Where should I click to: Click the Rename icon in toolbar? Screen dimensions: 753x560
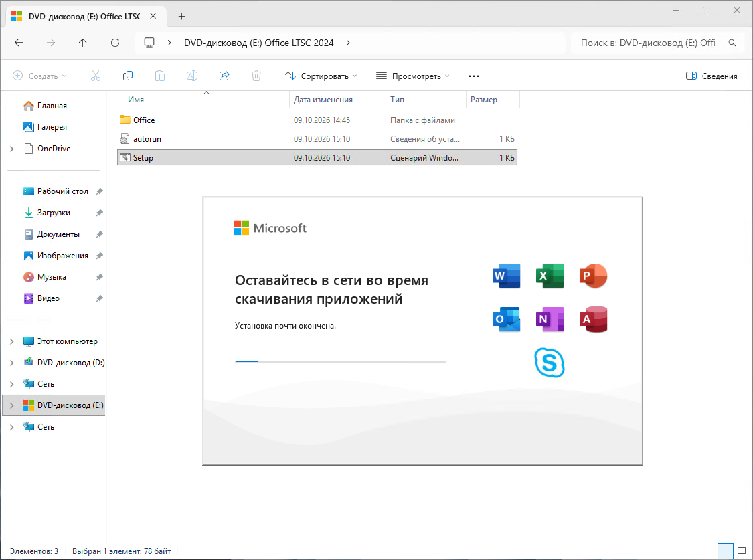pyautogui.click(x=192, y=76)
